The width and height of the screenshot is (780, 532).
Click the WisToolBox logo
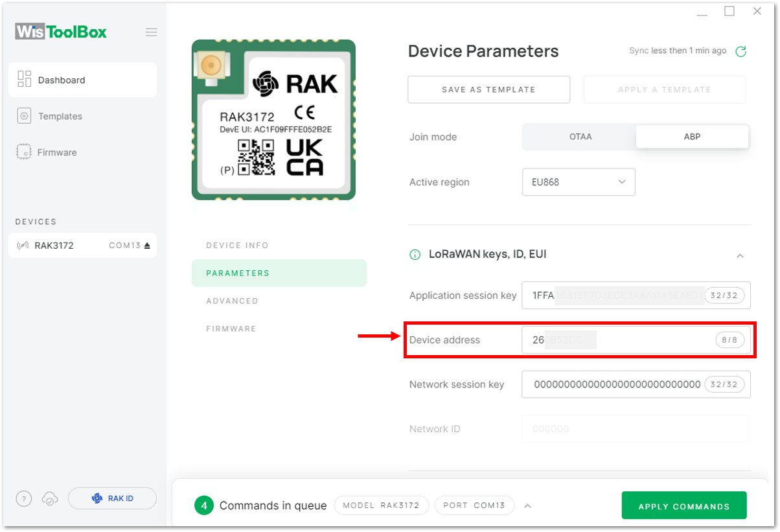(62, 32)
